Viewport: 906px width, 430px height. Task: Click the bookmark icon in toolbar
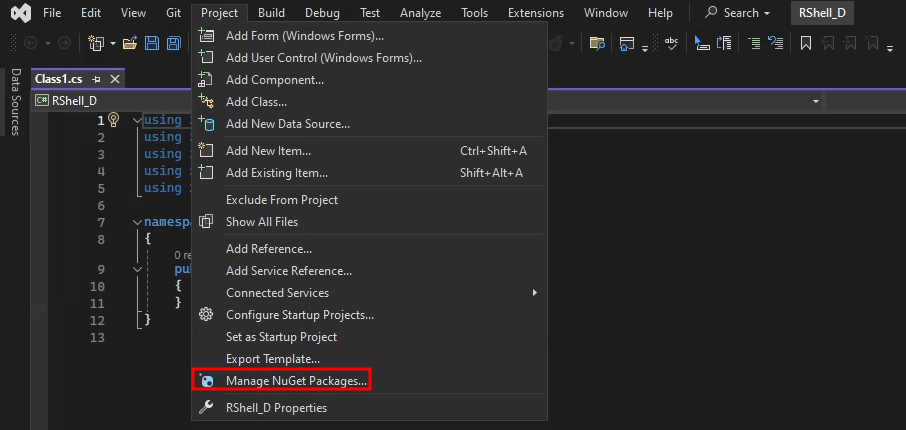pyautogui.click(x=805, y=43)
